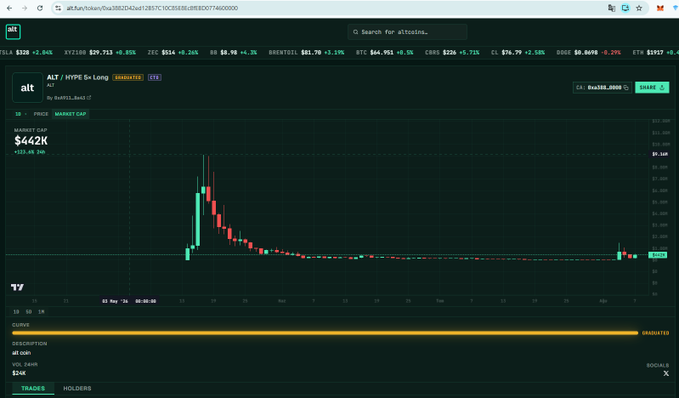Screen dimensions: 679x398
Task: Go back using browser back arrow
Action: pos(10,8)
